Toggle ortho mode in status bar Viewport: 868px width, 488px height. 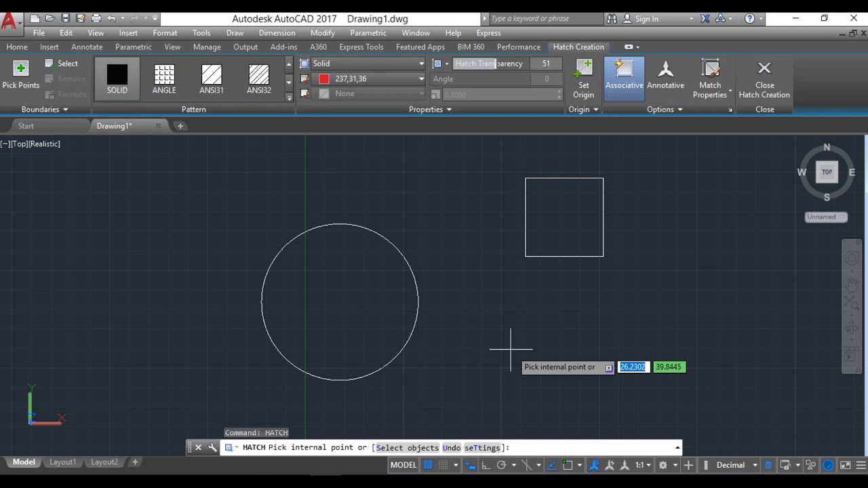[x=486, y=465]
